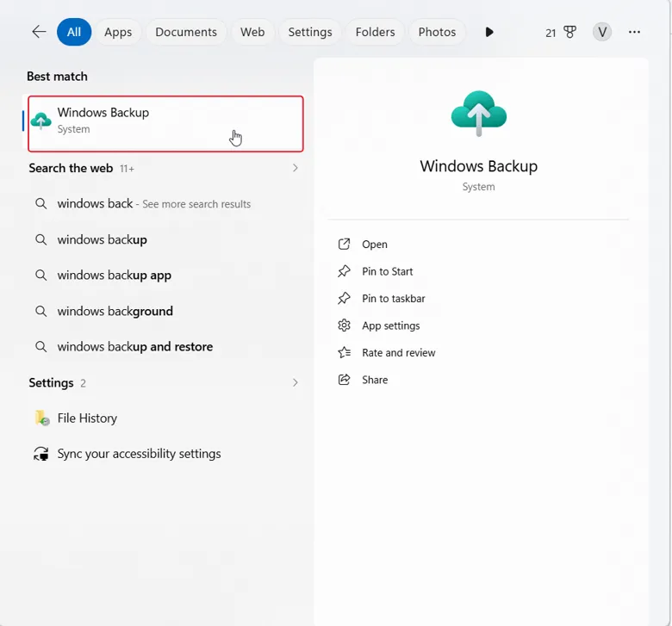Switch to the Web filter tab
672x626 pixels.
coord(252,32)
